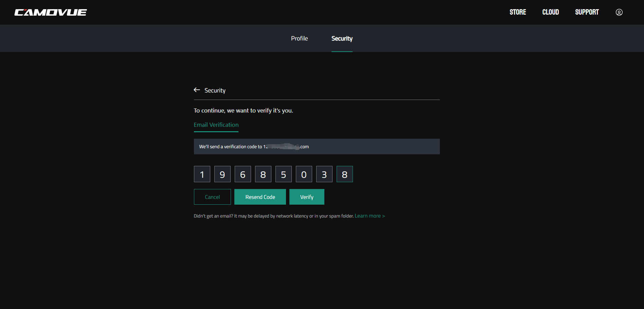Screen dimensions: 644x309
Task: Click the last code digit box
Action: (x=344, y=174)
